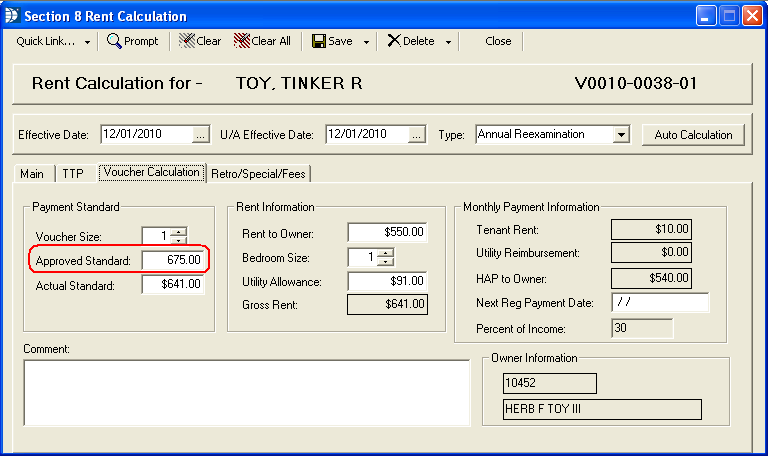Click the Clear All icon
The height and width of the screenshot is (456, 768).
(x=242, y=41)
